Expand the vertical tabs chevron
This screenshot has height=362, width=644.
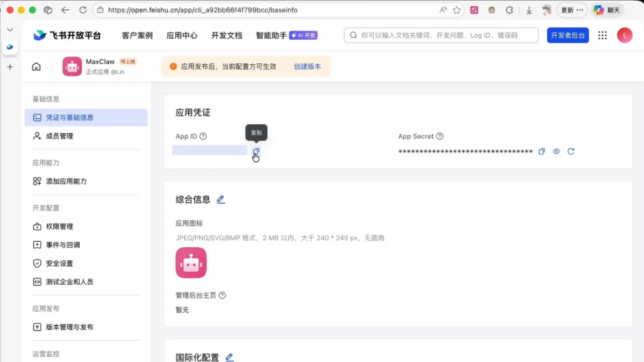(10, 29)
